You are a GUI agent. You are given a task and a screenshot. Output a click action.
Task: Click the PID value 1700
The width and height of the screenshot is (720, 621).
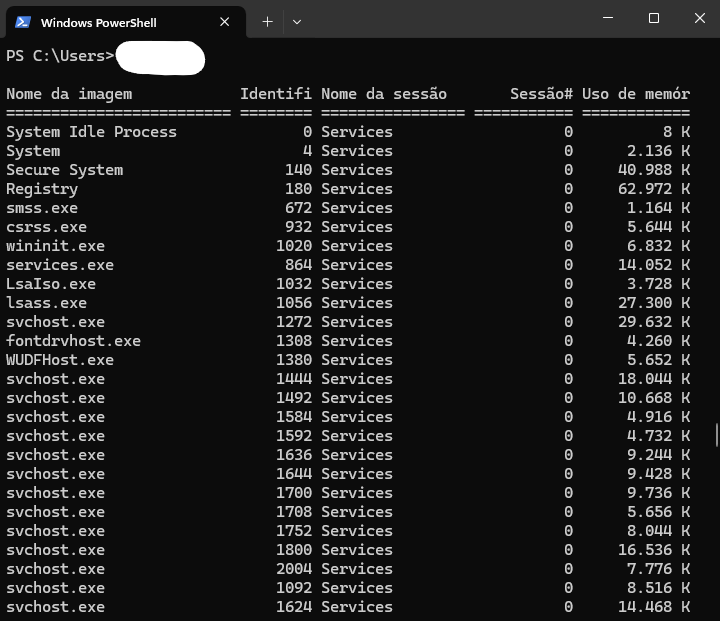coord(294,493)
